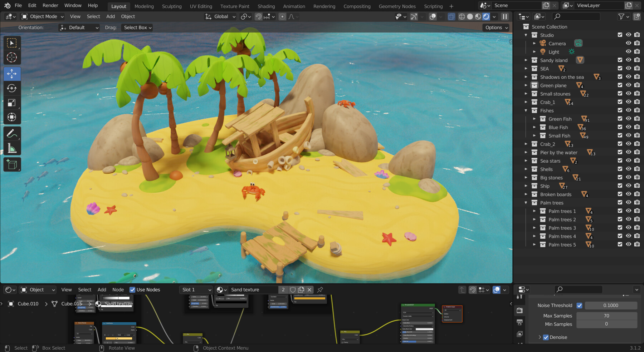
Task: Open the Drag Select Box dropdown
Action: (138, 28)
